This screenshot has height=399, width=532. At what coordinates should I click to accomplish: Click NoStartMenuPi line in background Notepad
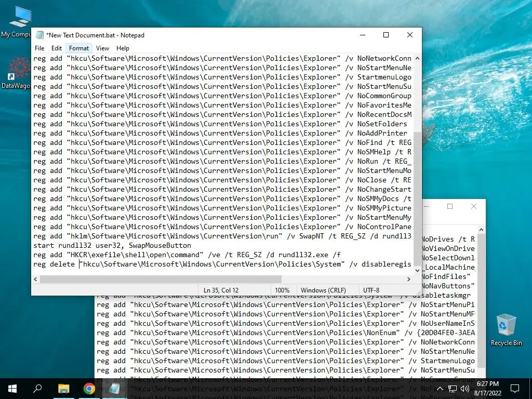pyautogui.click(x=286, y=304)
